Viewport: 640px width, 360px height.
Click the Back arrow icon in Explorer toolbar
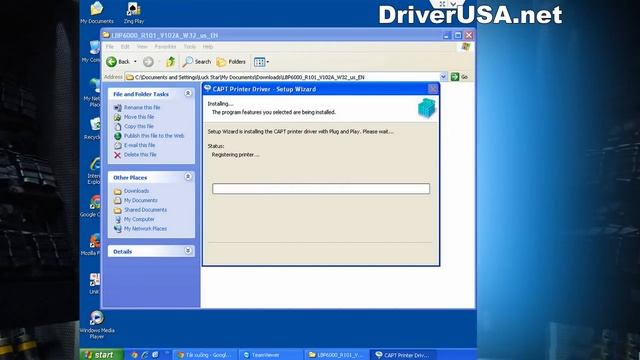point(111,62)
